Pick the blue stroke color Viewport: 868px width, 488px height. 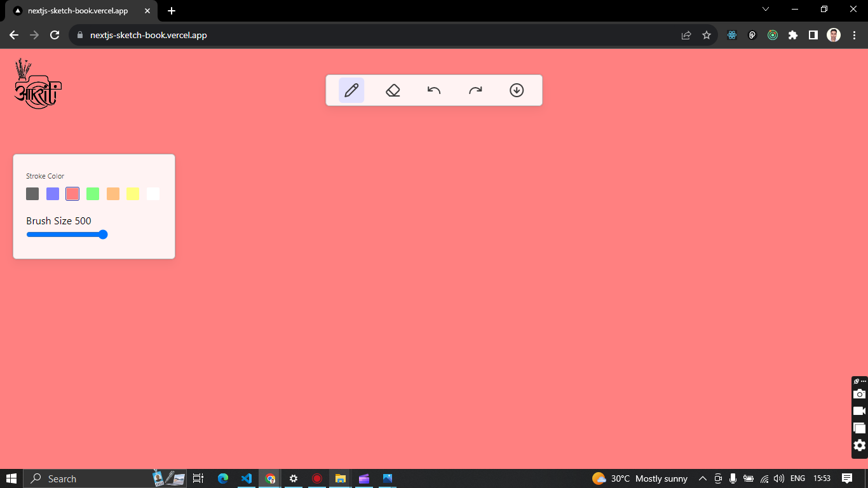point(53,194)
